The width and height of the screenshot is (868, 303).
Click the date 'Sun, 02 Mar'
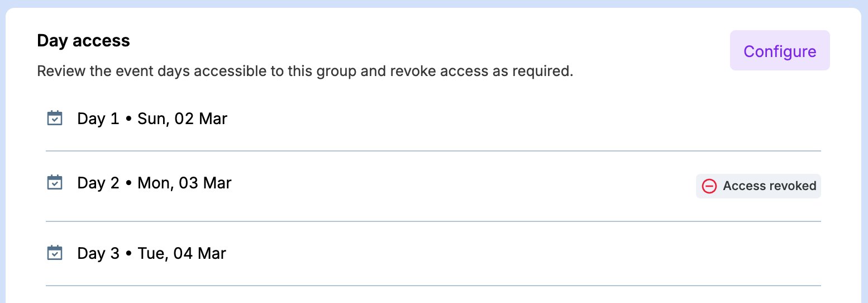click(182, 119)
